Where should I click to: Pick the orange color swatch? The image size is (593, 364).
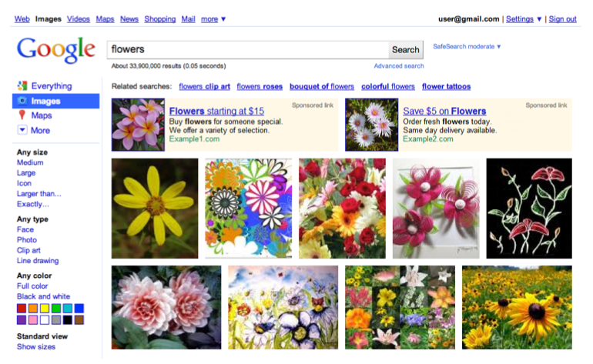click(33, 309)
